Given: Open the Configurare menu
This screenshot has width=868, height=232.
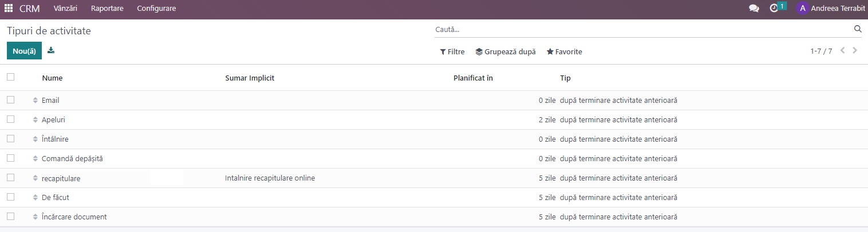Looking at the screenshot, I should [x=156, y=9].
